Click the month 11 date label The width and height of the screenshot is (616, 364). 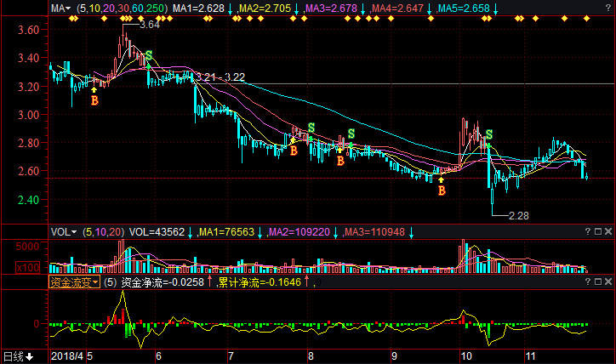click(530, 356)
